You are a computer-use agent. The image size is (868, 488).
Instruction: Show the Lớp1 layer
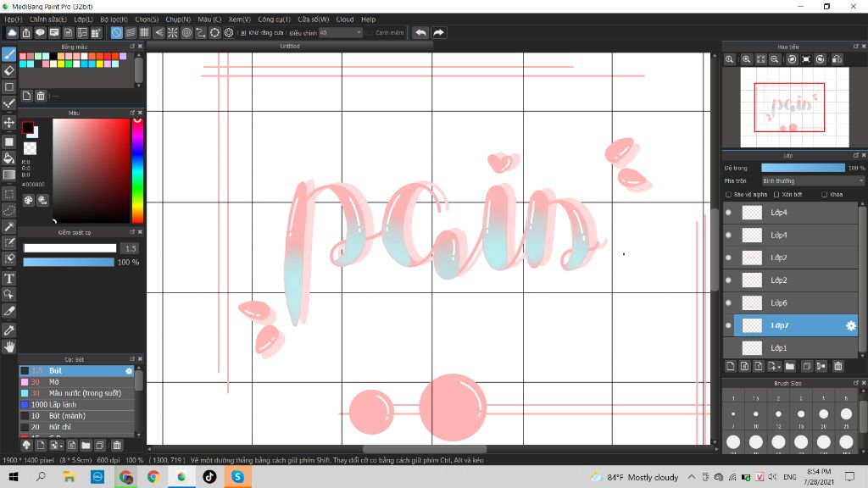click(728, 348)
